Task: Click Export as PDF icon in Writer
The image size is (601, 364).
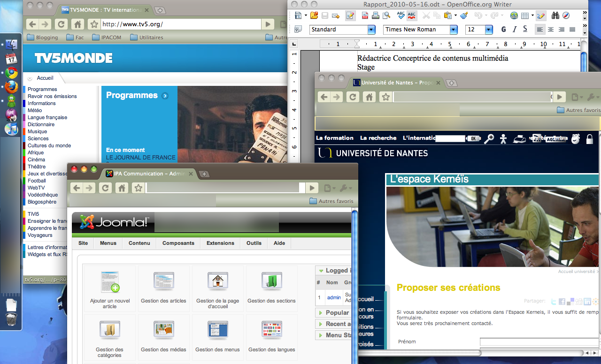Action: pyautogui.click(x=365, y=15)
